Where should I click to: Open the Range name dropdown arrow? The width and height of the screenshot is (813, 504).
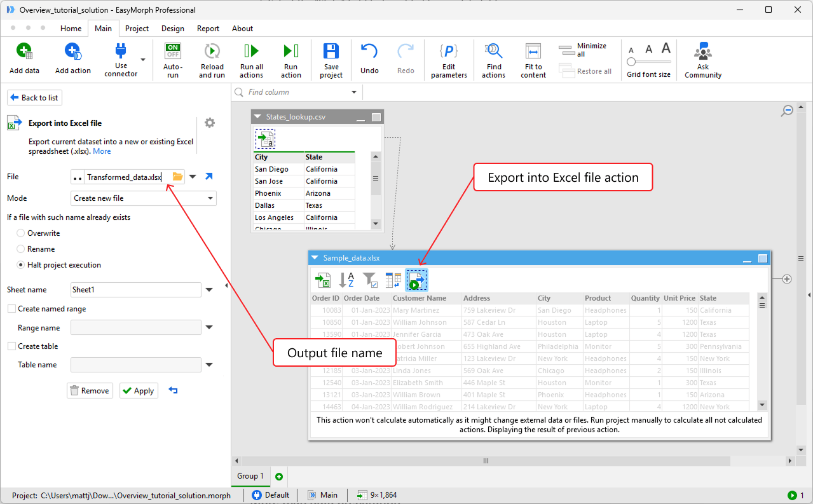click(x=209, y=328)
